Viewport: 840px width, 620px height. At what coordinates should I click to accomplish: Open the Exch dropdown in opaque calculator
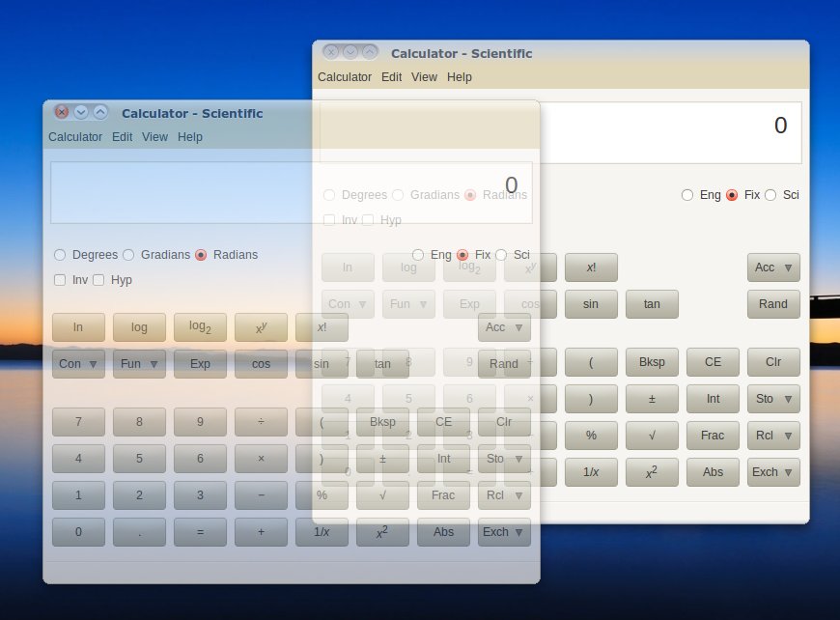coord(773,472)
